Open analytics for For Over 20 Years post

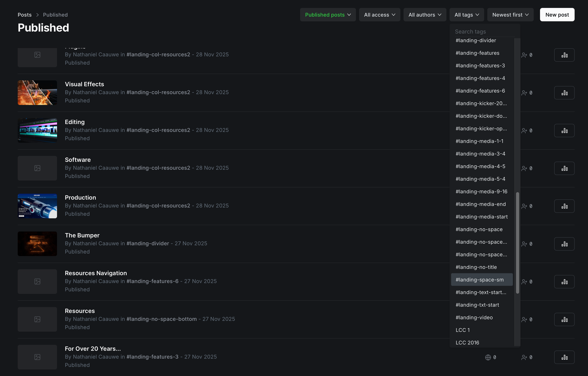[x=564, y=357]
